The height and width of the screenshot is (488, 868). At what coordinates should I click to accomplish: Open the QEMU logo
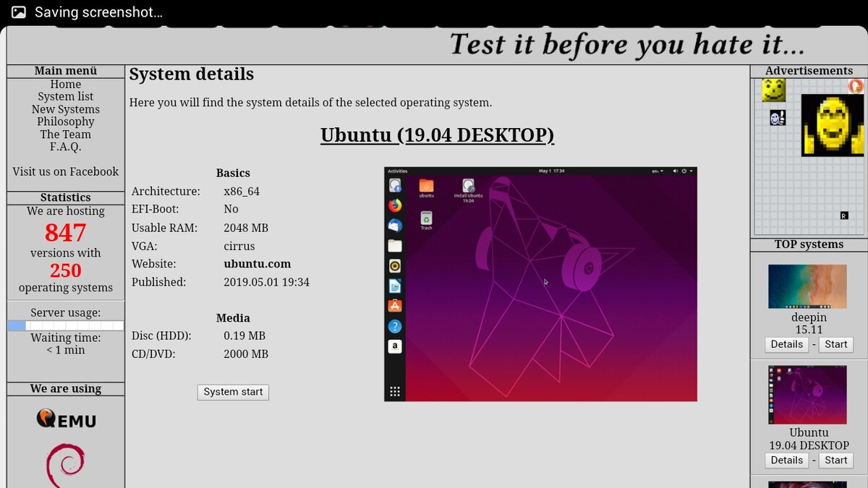[x=66, y=419]
